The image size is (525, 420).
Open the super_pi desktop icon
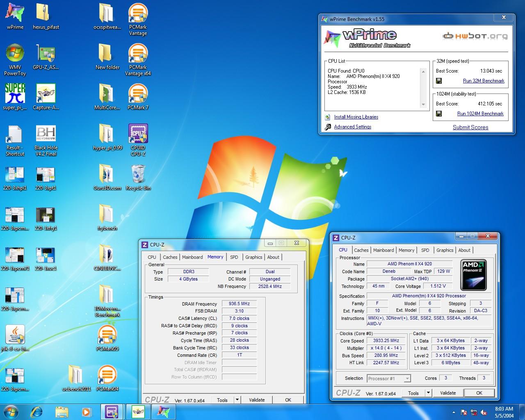point(15,97)
